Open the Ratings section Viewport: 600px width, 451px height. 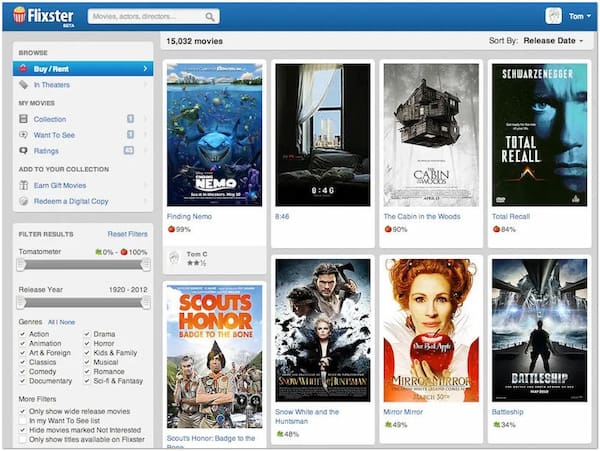click(x=83, y=151)
